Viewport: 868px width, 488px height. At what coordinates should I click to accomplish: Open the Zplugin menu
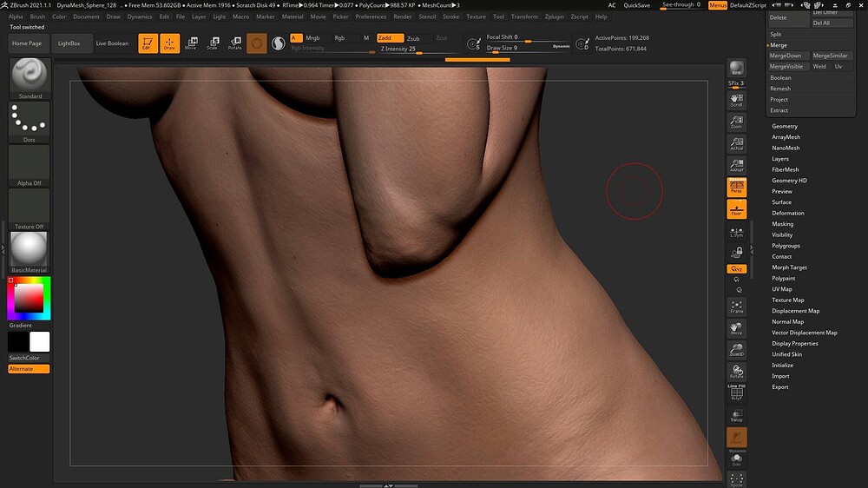coord(554,16)
